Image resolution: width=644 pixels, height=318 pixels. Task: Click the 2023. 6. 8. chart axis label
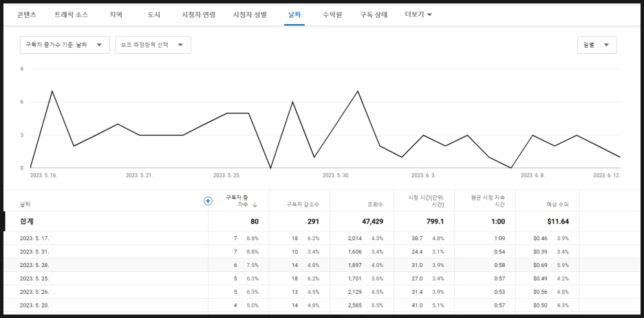(x=533, y=175)
